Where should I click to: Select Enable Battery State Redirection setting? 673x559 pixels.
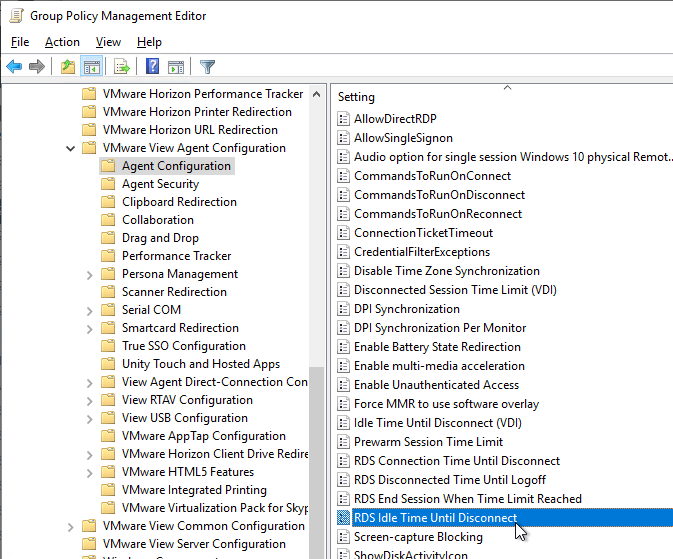coord(437,347)
